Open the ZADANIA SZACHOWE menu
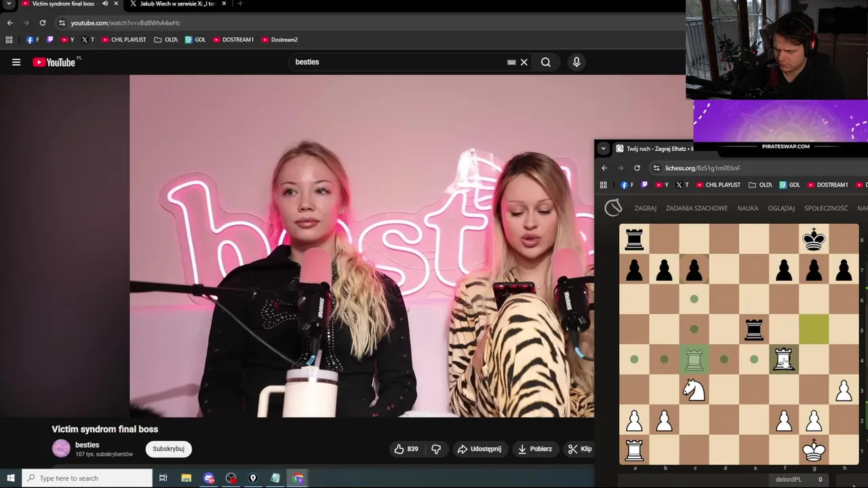 coord(696,208)
